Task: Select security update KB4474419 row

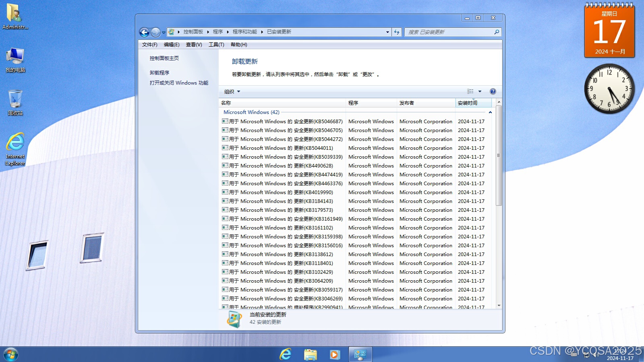Action: [356, 175]
